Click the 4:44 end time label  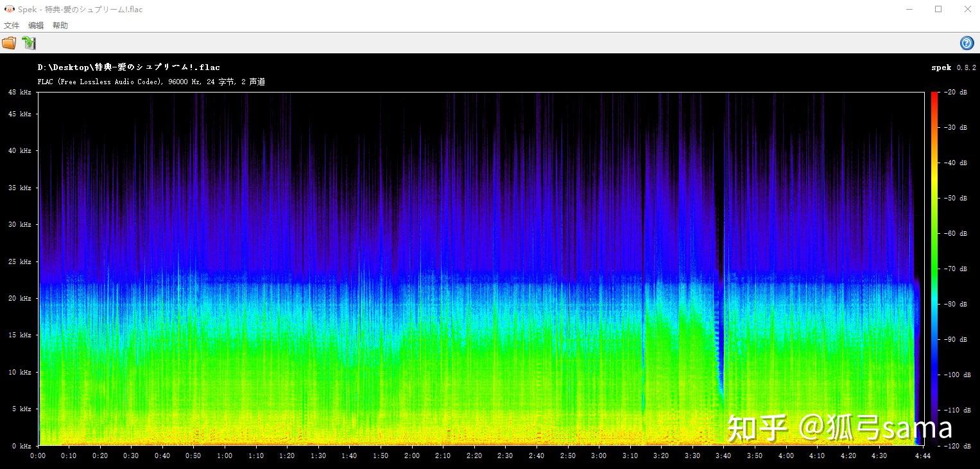click(923, 456)
